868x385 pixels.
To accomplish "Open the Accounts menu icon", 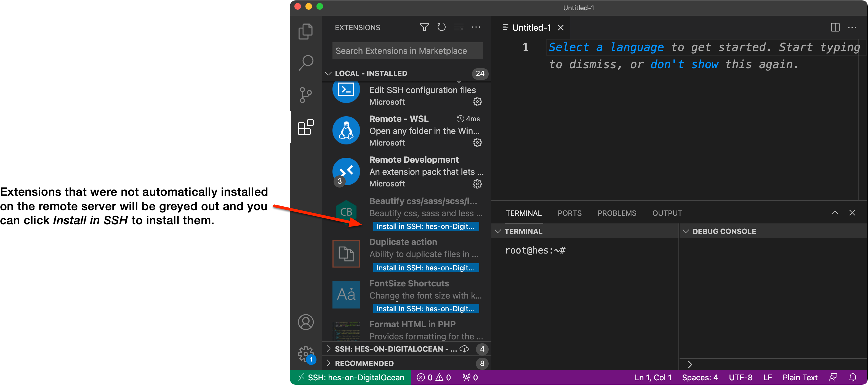I will [306, 322].
